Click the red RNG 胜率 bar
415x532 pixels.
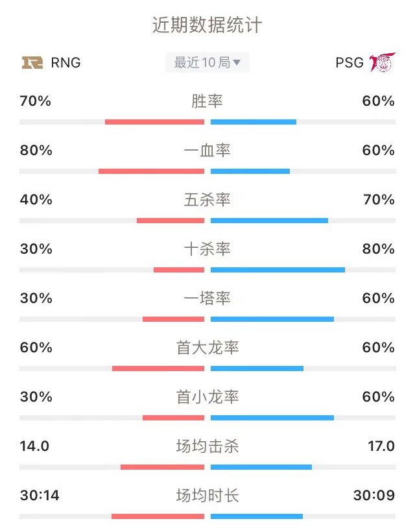[154, 122]
